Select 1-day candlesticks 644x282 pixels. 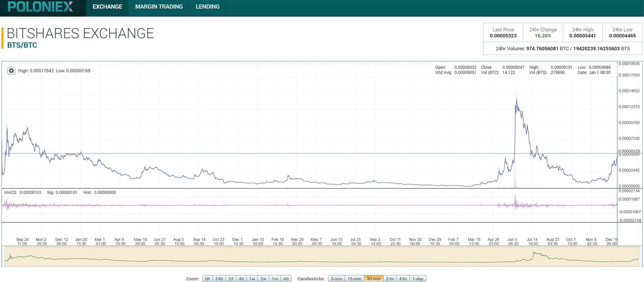coord(418,278)
